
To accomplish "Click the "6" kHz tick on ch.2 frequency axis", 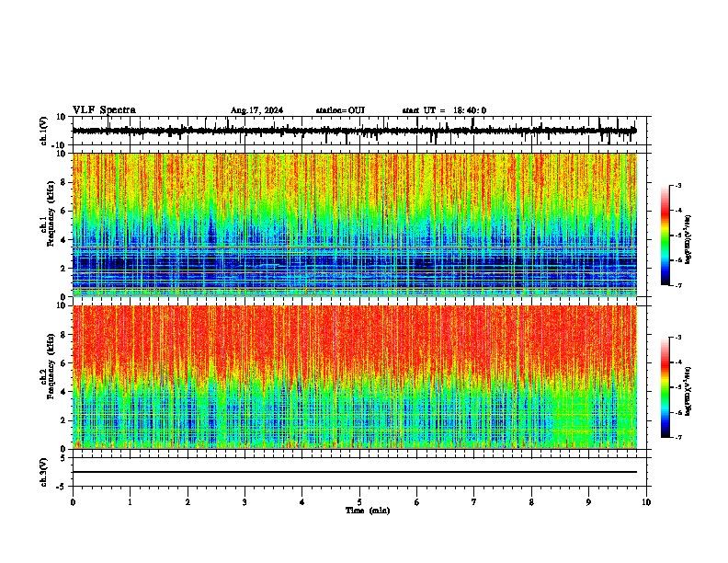I will pos(63,363).
